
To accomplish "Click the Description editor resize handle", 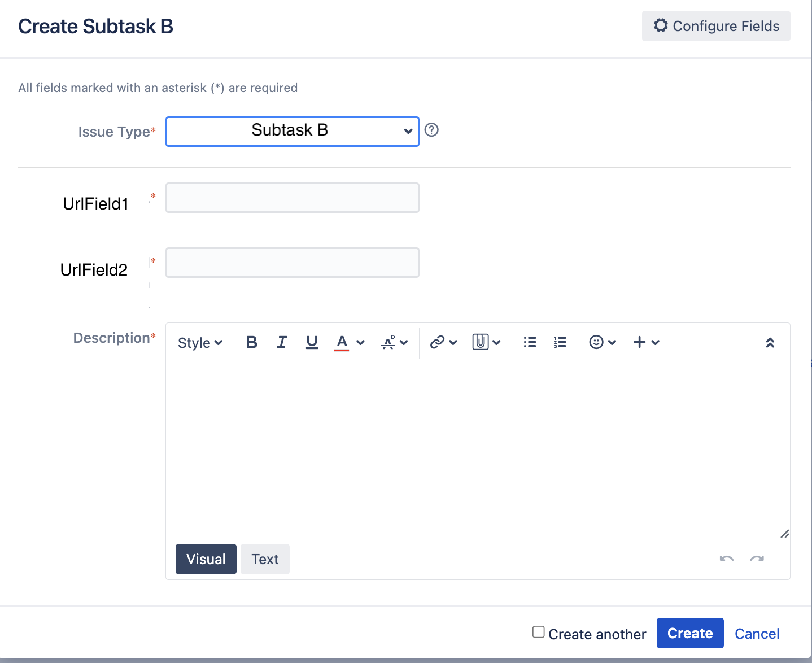I will click(x=784, y=534).
